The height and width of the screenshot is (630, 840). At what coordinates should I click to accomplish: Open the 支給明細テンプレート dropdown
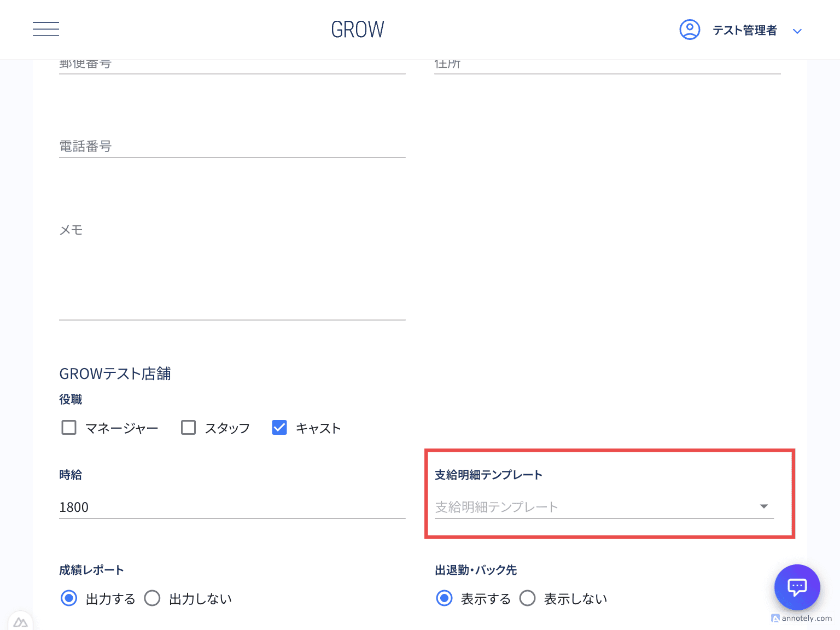[602, 507]
